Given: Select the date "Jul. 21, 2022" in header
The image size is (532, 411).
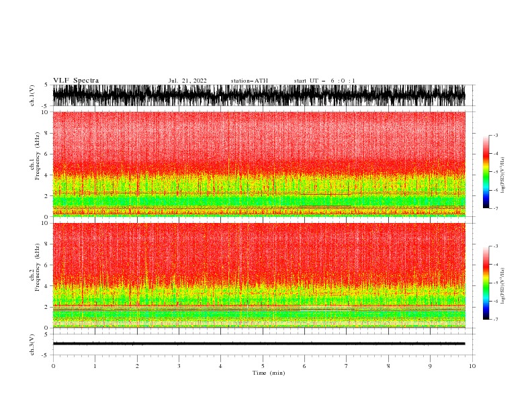Looking at the screenshot, I should coord(187,81).
